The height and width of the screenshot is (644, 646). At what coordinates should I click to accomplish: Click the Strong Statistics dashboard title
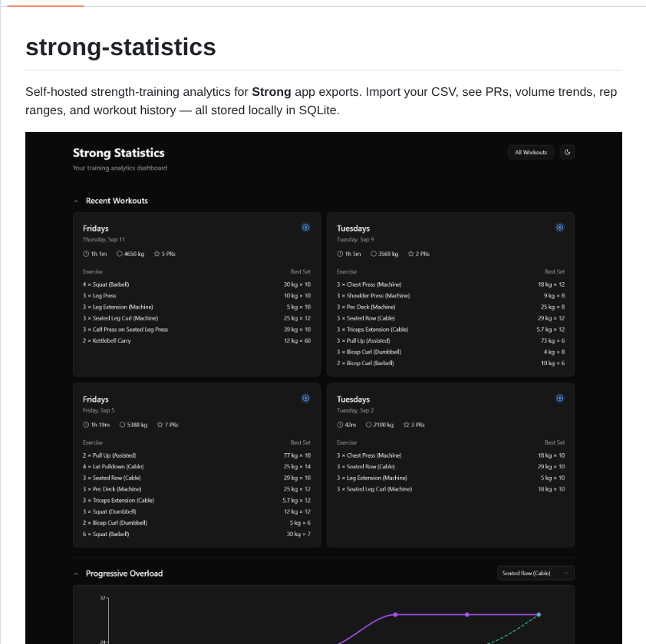pos(119,153)
